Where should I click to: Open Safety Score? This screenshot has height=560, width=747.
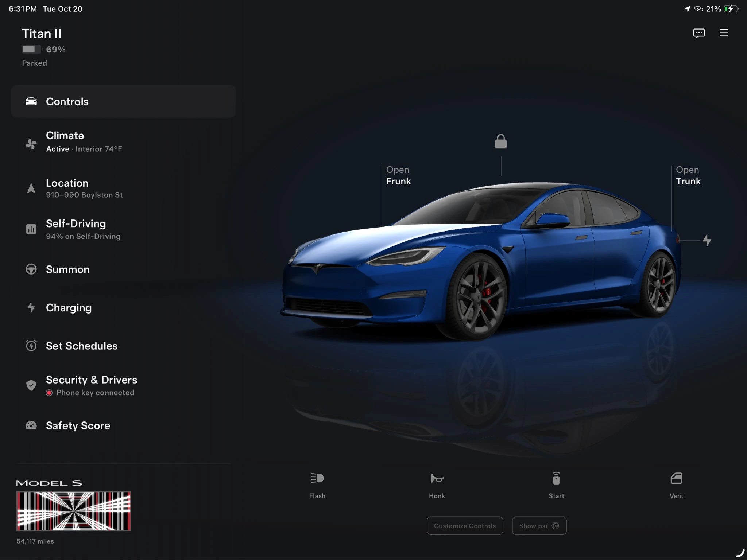tap(123, 425)
